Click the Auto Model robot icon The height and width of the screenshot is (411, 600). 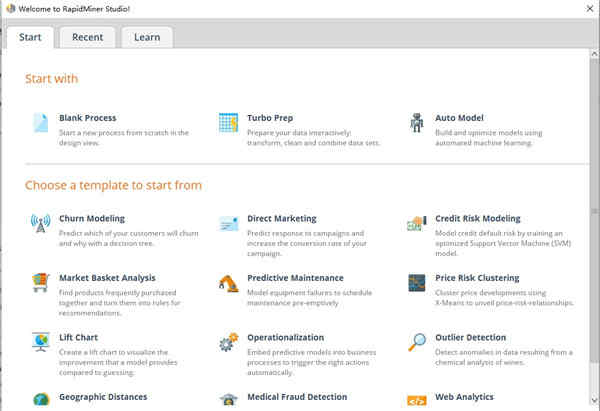click(x=416, y=123)
